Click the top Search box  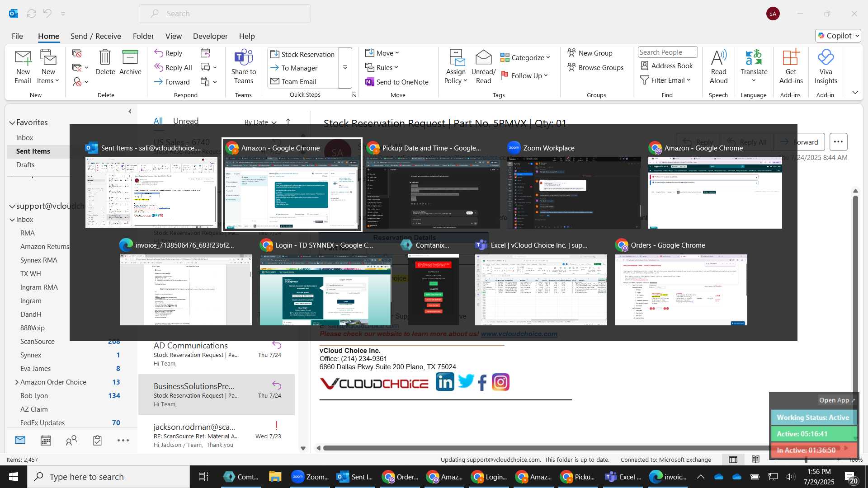[225, 14]
